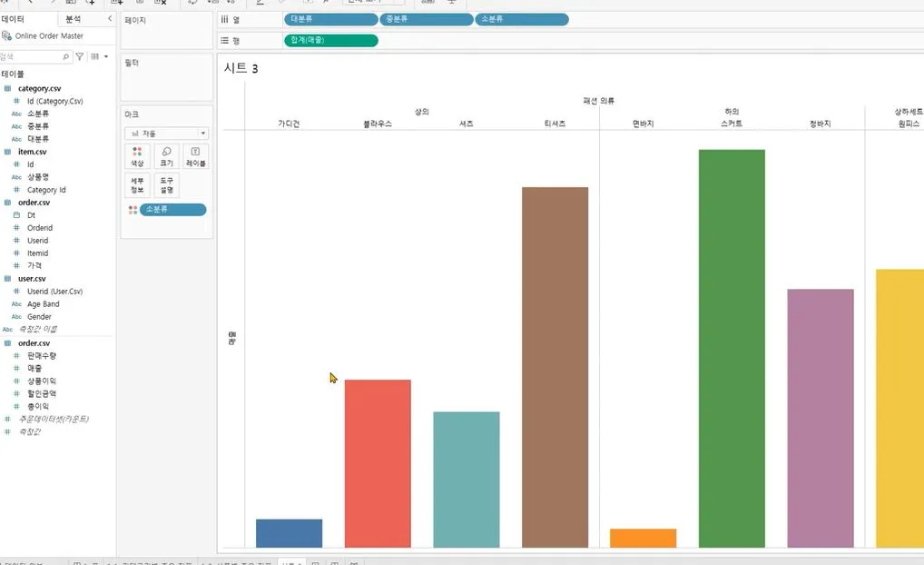This screenshot has width=924, height=565.
Task: Open the 도구 설명 (tooltip) marks button
Action: tap(167, 185)
